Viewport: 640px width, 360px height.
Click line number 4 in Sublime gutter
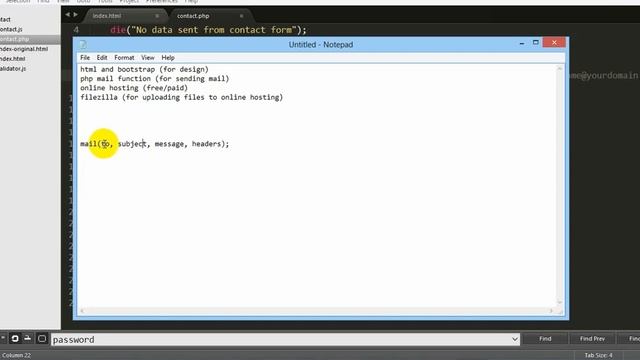[76, 30]
